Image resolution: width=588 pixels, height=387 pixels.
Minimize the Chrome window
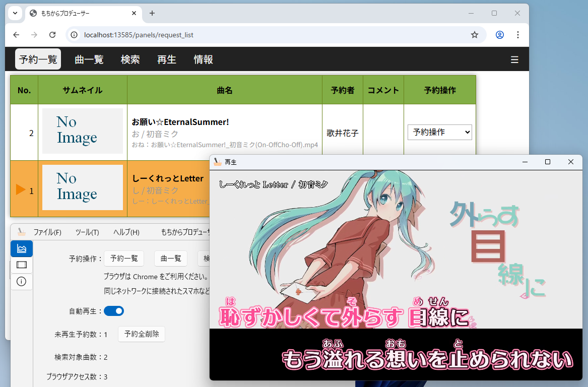[x=471, y=13]
